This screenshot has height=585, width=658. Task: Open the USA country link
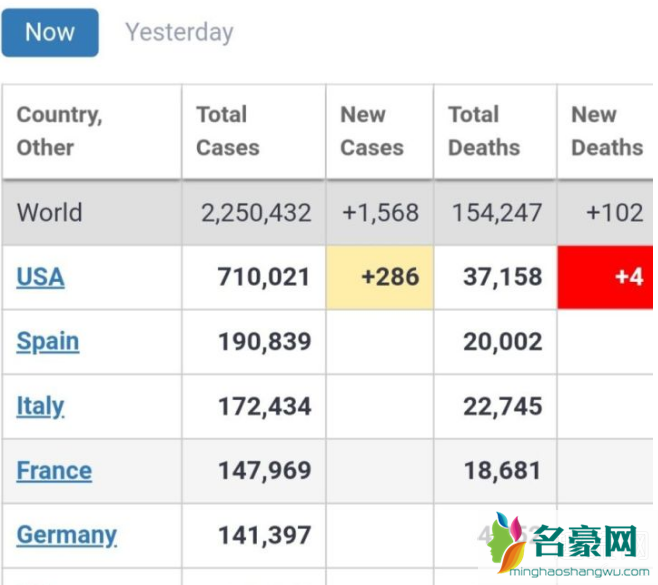[x=40, y=277]
